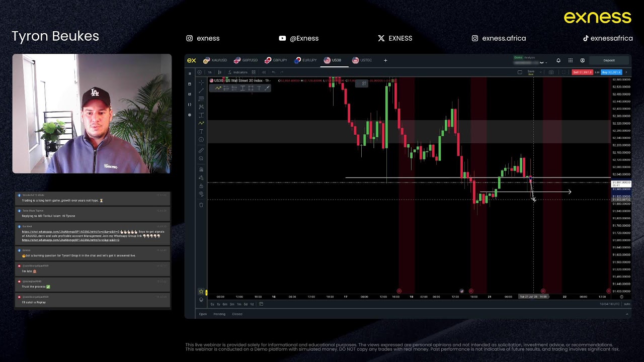
Task: Switch to the EUR/JPY tab
Action: (306, 60)
